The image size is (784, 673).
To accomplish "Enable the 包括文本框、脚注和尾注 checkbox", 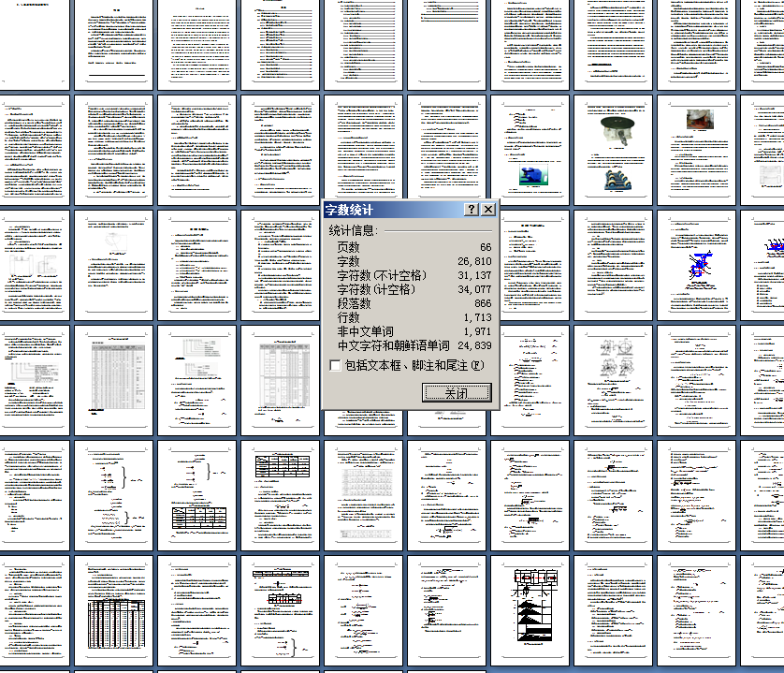I will [x=336, y=365].
